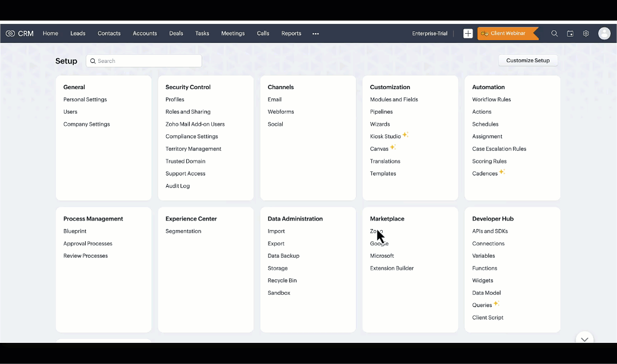Click the Zoho CRM logo icon

[10, 34]
